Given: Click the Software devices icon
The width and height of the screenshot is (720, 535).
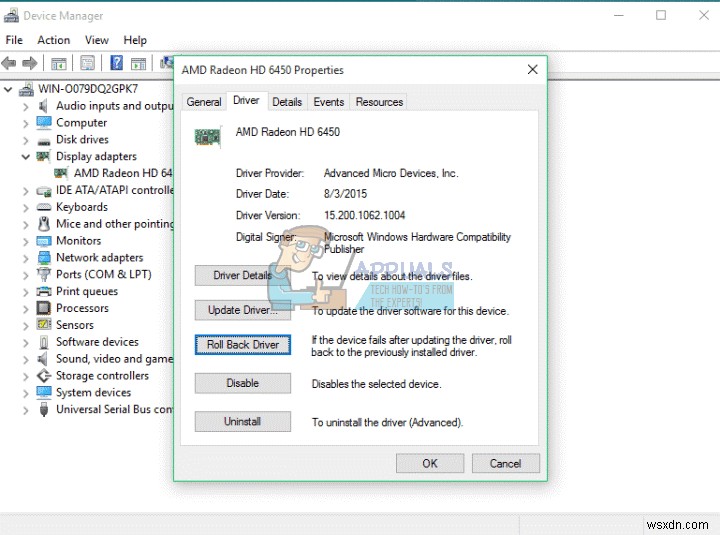Looking at the screenshot, I should 44,342.
